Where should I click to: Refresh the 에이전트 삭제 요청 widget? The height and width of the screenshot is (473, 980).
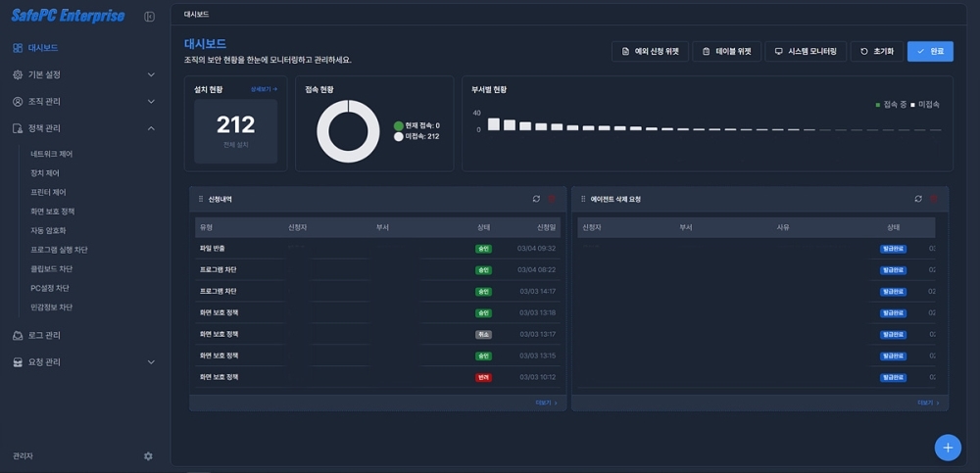[918, 199]
